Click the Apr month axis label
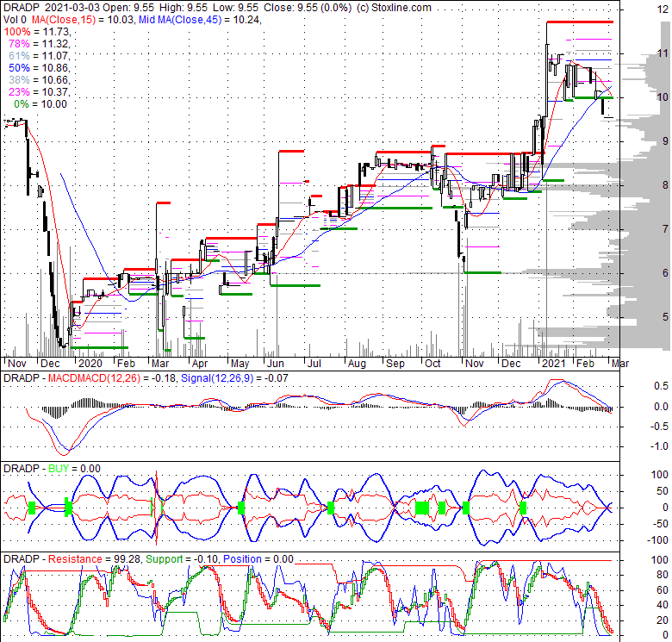Screen dimensions: 672x642 tap(200, 364)
